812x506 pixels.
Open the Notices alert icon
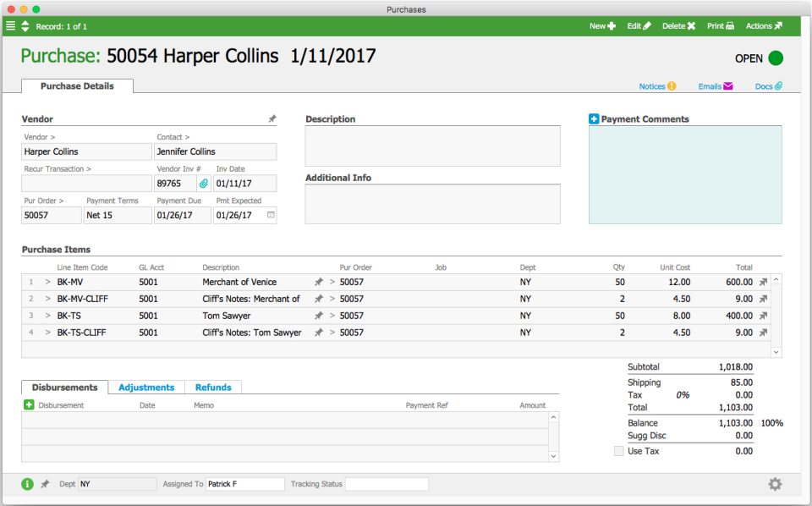[x=672, y=85]
